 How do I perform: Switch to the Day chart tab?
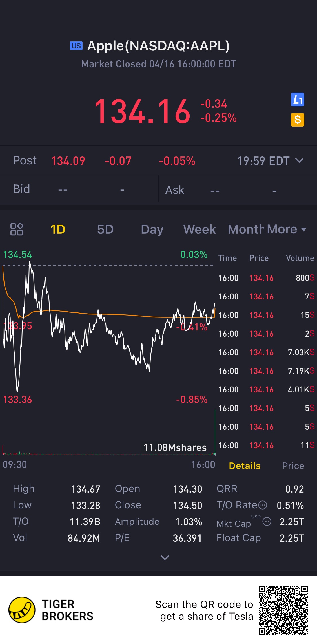[x=152, y=229]
